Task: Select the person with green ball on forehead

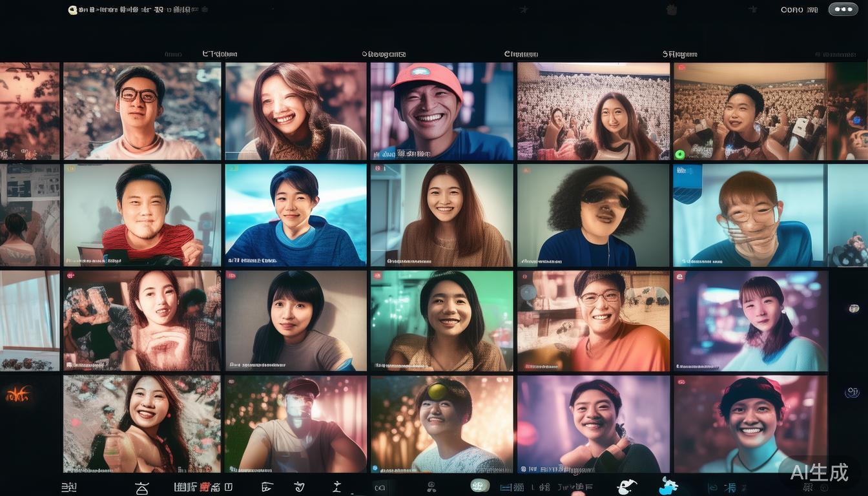Action: (442, 424)
